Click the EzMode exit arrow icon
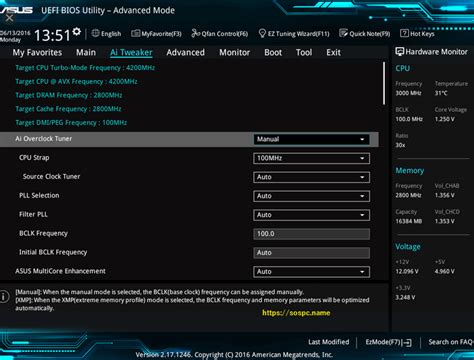The height and width of the screenshot is (360, 474). coord(407,342)
